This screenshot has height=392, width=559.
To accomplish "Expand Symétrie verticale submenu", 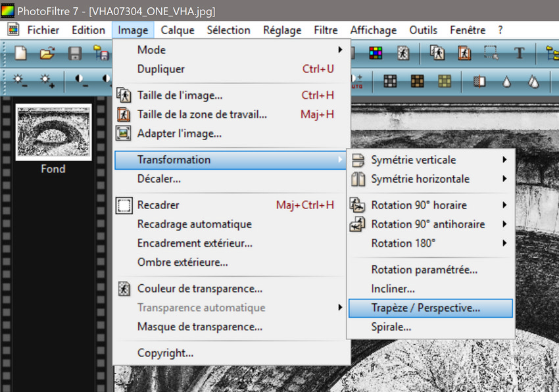I will (431, 160).
